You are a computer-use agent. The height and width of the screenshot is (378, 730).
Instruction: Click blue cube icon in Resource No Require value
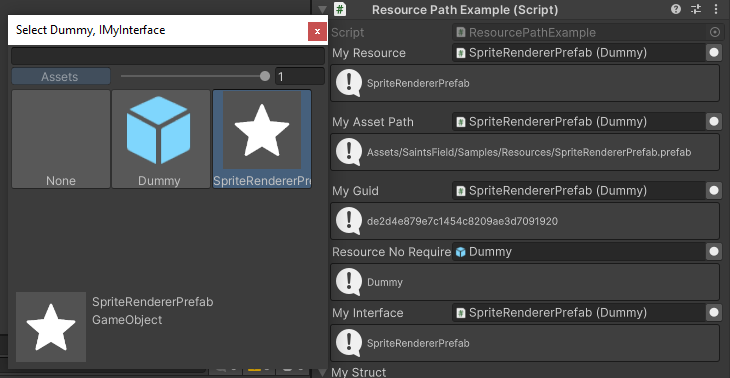click(460, 252)
